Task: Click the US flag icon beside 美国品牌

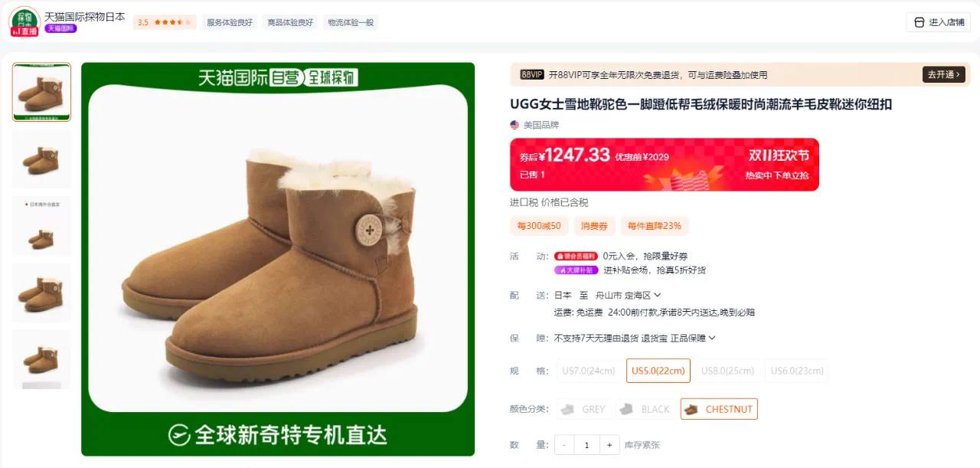Action: click(514, 125)
